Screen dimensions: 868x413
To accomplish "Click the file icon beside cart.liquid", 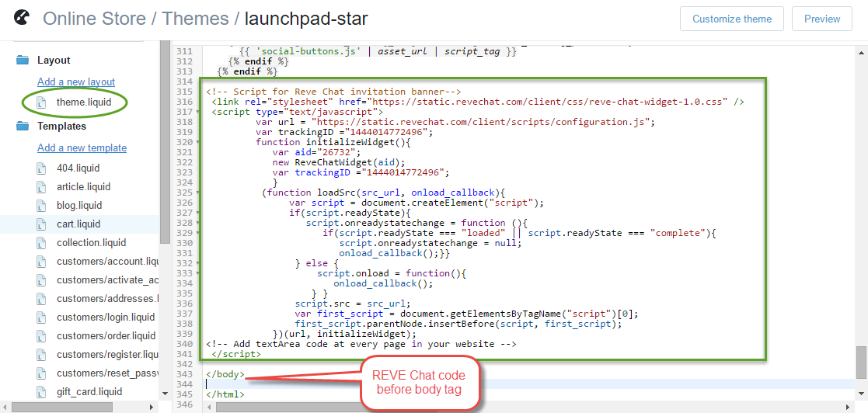I will pos(41,224).
